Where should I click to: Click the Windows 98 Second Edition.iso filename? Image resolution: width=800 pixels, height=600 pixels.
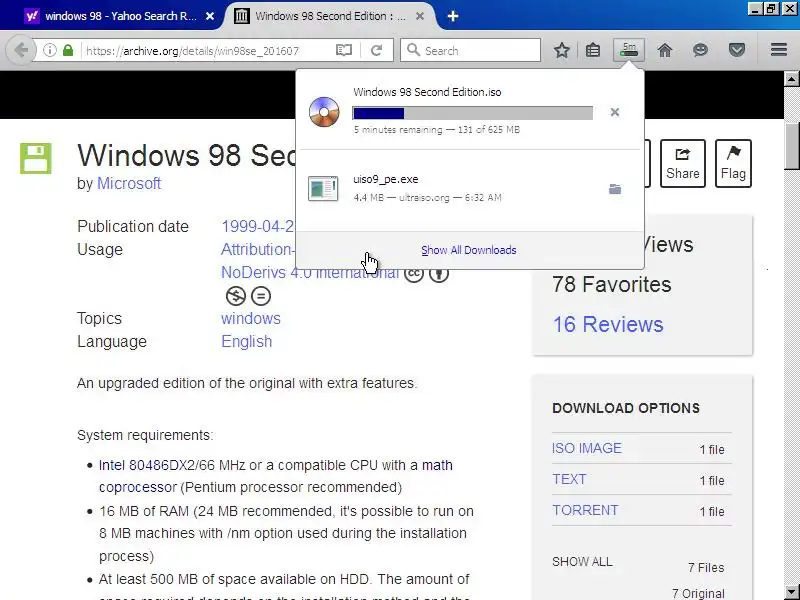click(x=427, y=92)
